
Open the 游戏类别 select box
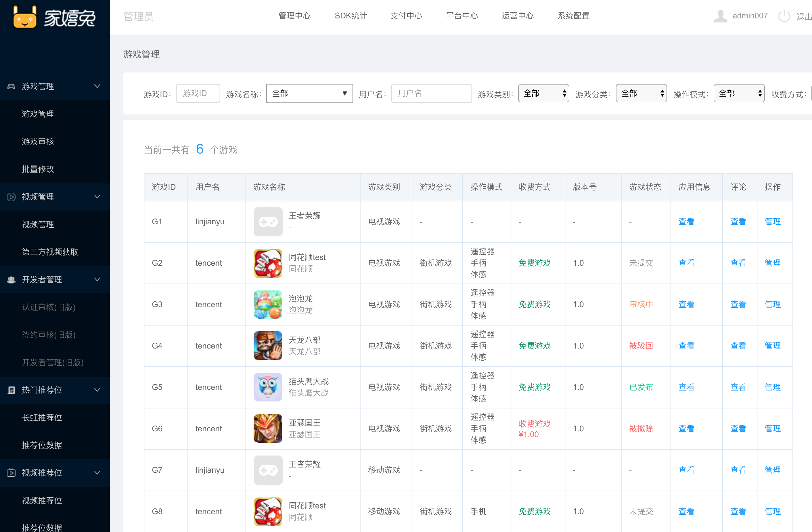point(543,93)
